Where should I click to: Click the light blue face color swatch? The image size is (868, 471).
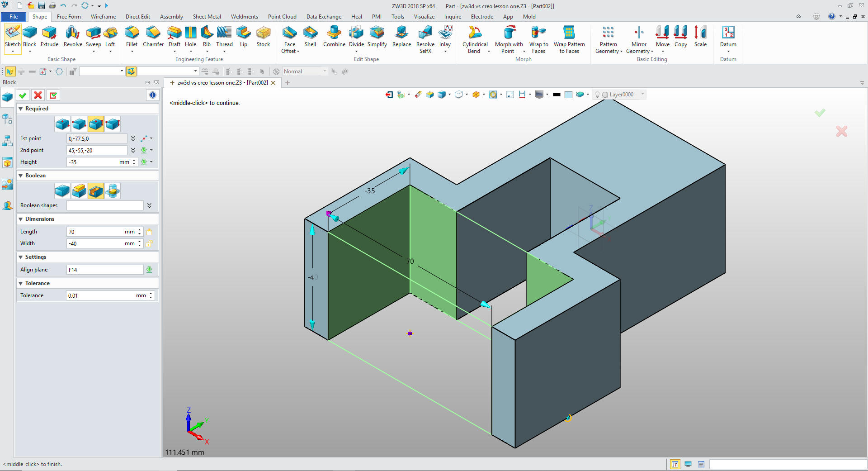[x=568, y=95]
